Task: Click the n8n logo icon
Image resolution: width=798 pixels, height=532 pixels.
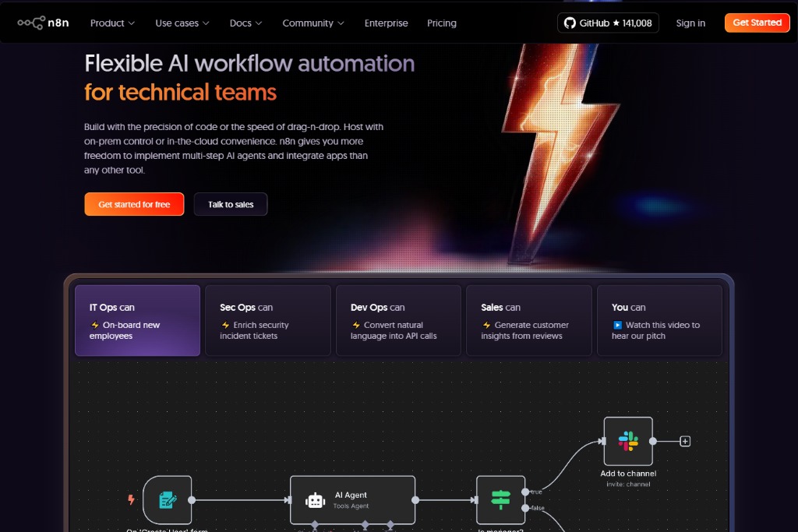Action: pyautogui.click(x=32, y=23)
